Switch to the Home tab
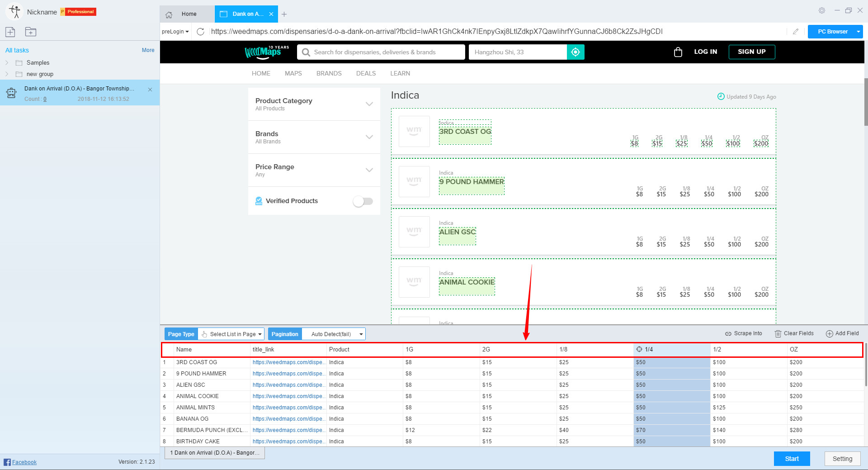 (x=187, y=14)
